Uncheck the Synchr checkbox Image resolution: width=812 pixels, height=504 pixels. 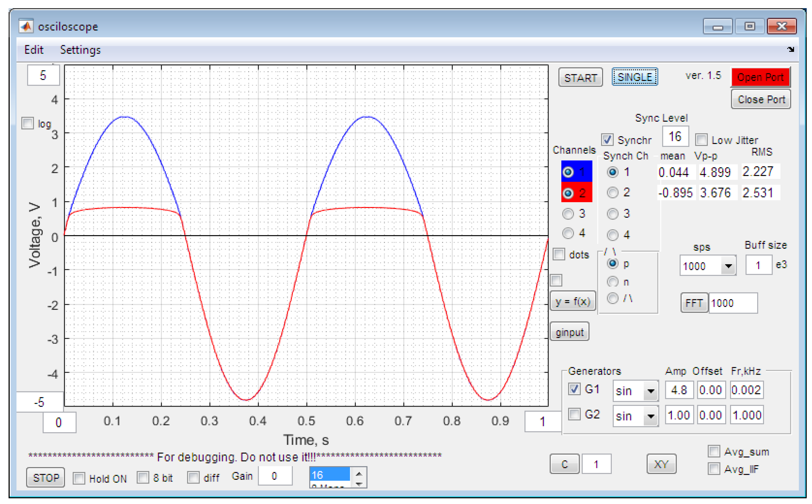607,139
